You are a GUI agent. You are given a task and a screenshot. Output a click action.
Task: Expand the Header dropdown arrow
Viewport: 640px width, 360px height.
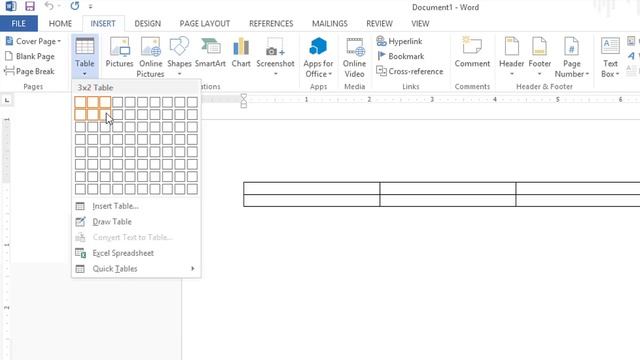point(511,74)
